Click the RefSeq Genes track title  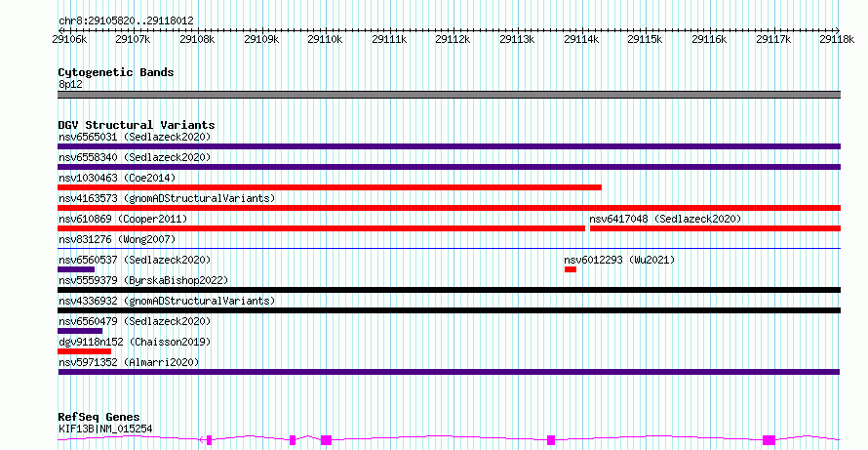click(x=99, y=417)
